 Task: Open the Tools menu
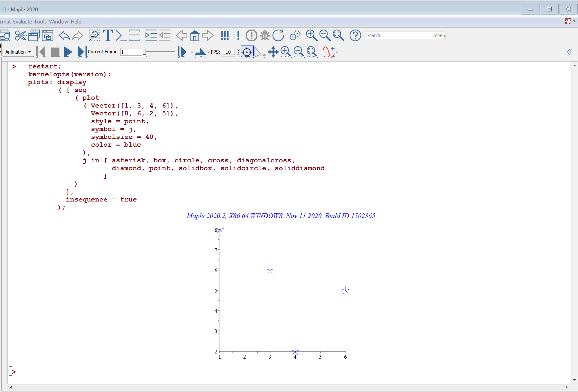[x=40, y=22]
